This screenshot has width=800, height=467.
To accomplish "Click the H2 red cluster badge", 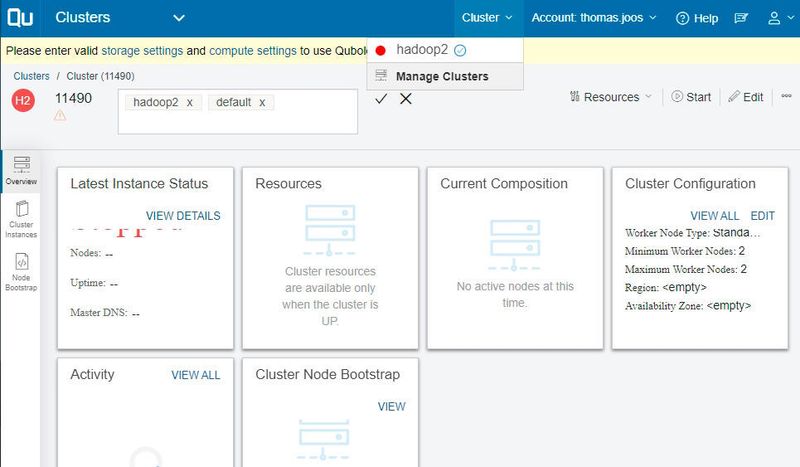I will point(23,100).
